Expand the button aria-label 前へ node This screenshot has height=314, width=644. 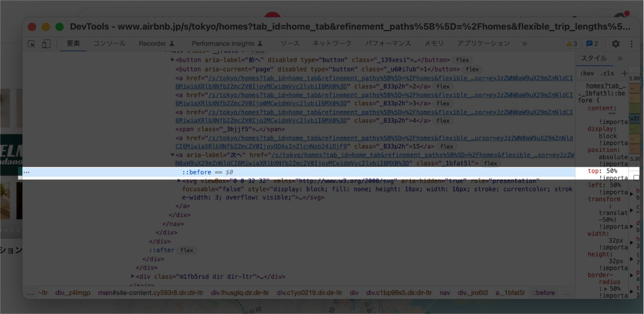173,60
